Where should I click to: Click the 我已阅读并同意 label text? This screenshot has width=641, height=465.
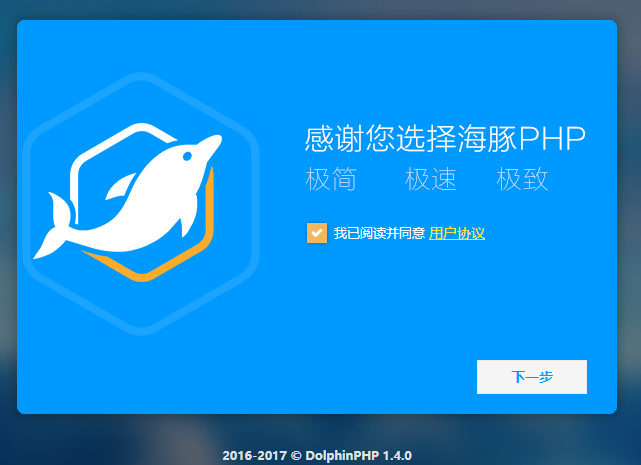tap(379, 234)
